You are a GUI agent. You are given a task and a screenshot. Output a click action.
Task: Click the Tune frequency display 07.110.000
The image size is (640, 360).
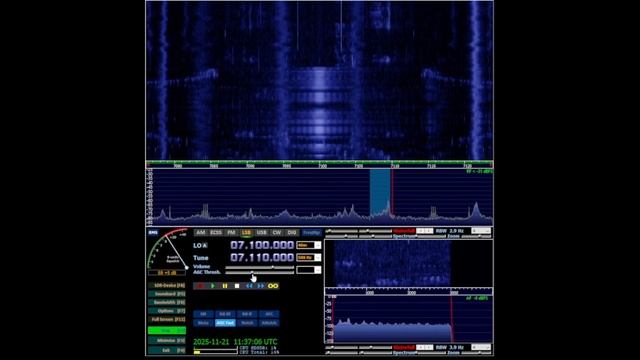click(262, 258)
